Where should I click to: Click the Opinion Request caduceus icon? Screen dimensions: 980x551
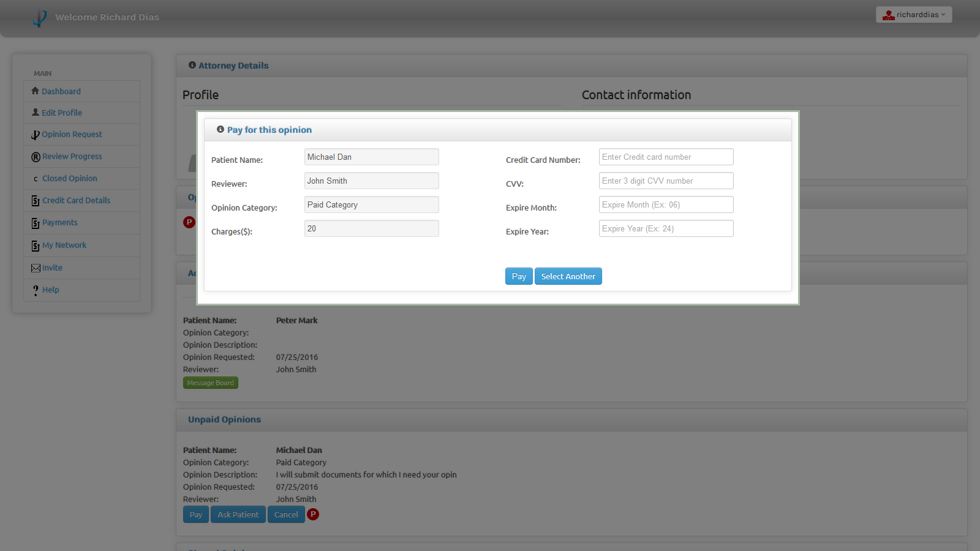(x=36, y=134)
